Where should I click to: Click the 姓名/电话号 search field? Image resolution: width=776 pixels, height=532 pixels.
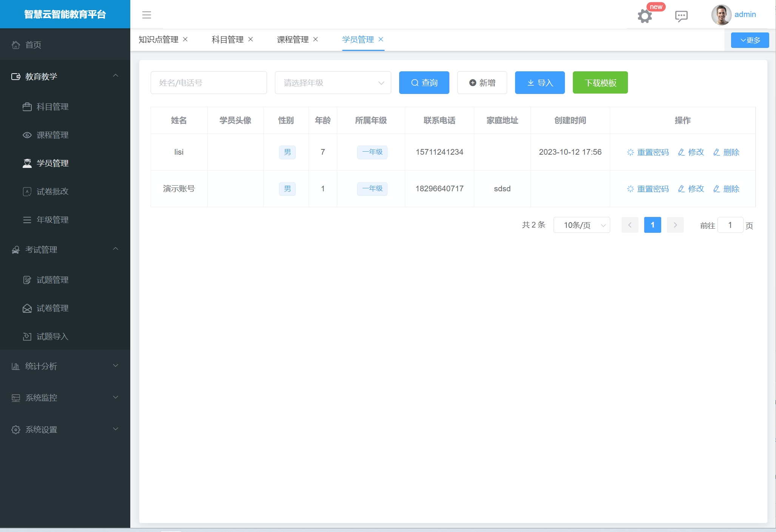pyautogui.click(x=208, y=83)
